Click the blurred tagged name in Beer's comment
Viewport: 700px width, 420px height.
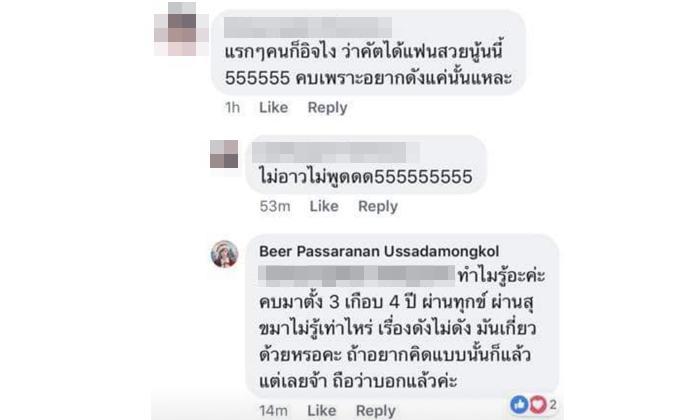(x=356, y=276)
